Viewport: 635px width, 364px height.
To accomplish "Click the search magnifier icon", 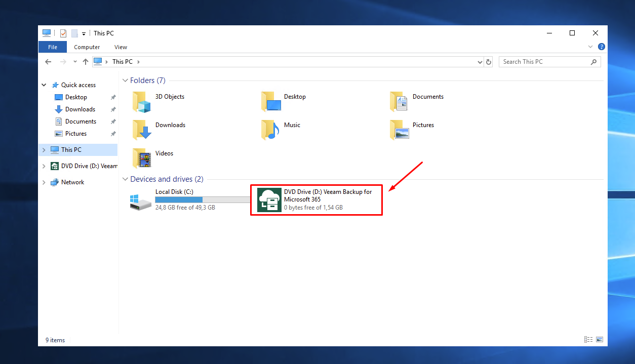I will tap(594, 62).
